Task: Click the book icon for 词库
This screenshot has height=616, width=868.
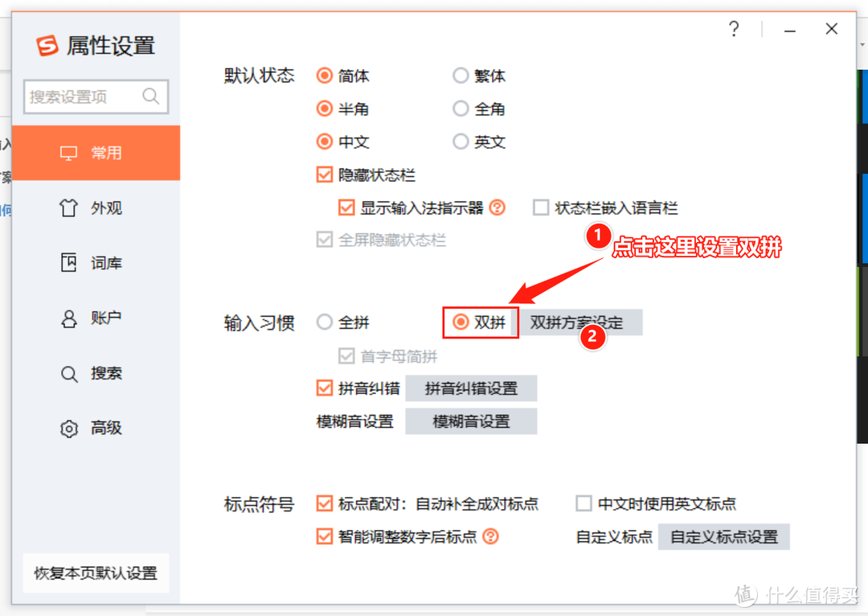Action: point(68,263)
